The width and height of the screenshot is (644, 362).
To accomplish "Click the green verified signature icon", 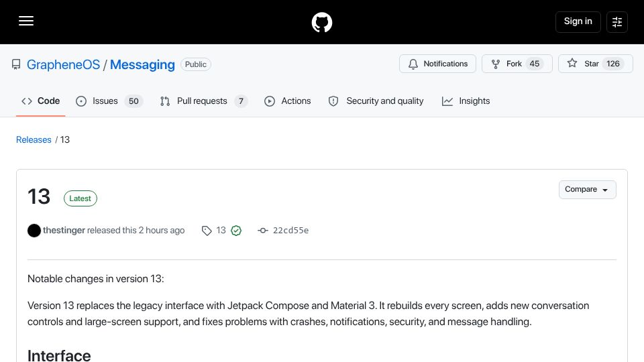I will 236,231.
